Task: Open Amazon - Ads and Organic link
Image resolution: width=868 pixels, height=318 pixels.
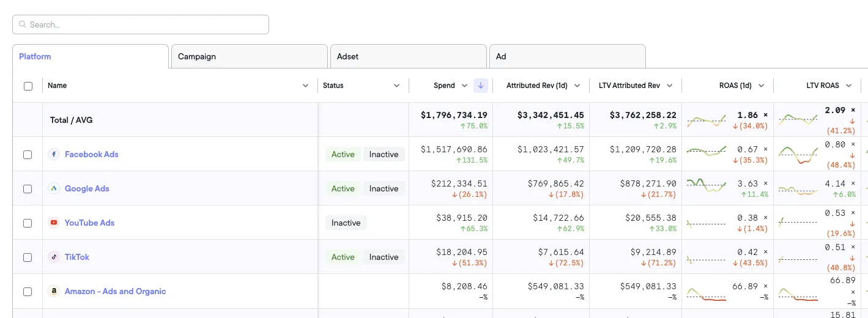Action: point(115,291)
